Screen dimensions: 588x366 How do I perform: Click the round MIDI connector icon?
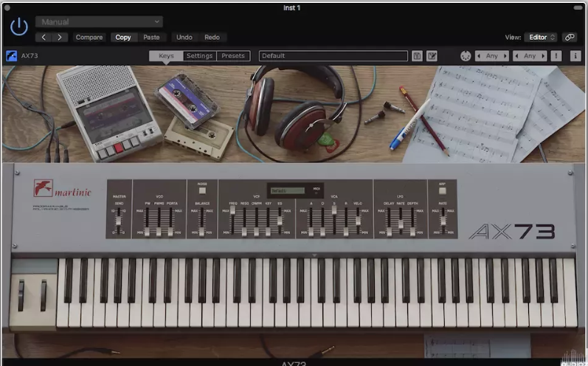pos(466,56)
